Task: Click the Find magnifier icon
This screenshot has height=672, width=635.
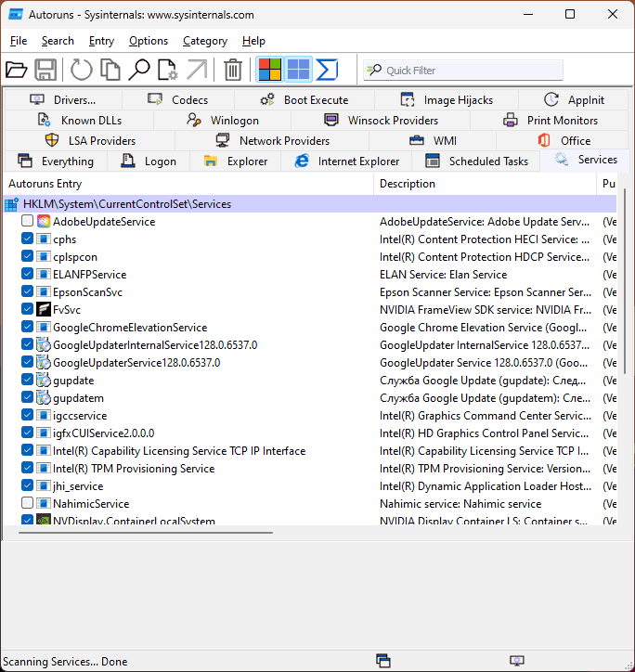Action: click(139, 70)
